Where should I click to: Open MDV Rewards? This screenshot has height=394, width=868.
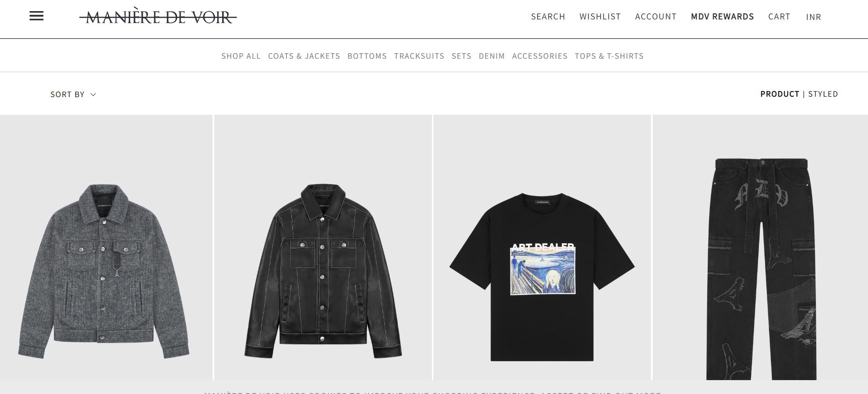(x=722, y=17)
